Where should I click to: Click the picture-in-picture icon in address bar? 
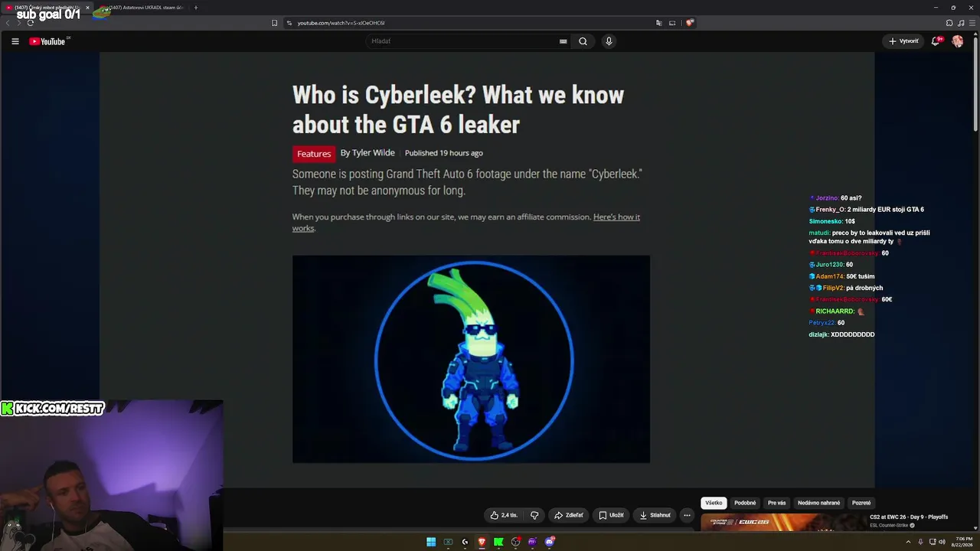click(672, 23)
